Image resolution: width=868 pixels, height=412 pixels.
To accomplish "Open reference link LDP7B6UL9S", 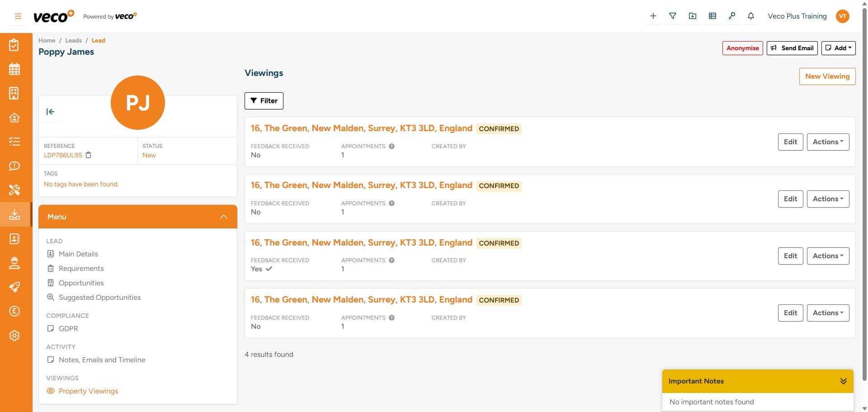I will (x=63, y=155).
